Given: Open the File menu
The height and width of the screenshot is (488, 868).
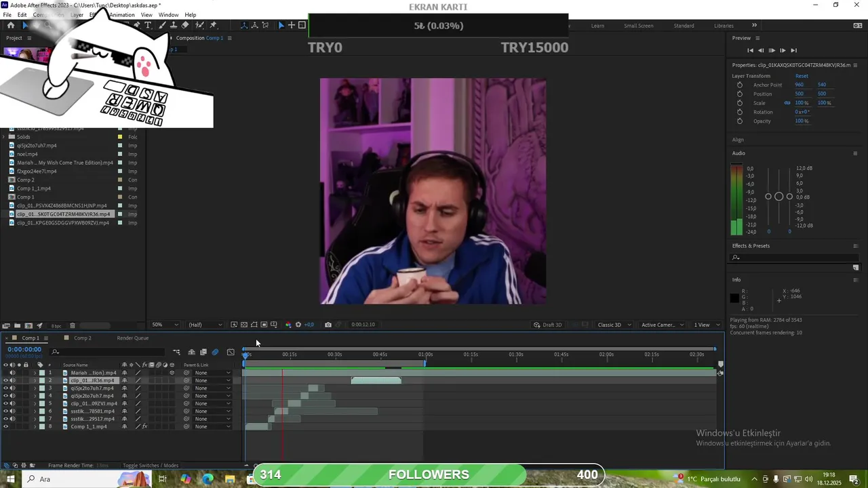Looking at the screenshot, I should 7,15.
